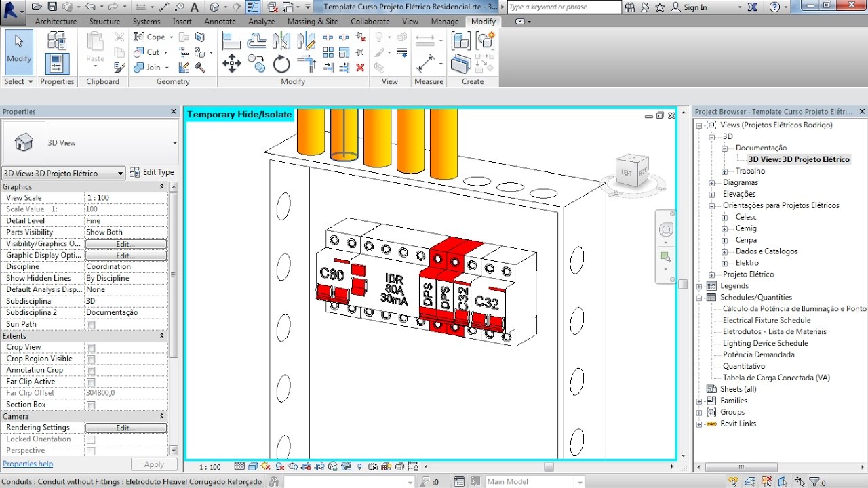
Task: Select the large Modify arrow tool
Action: (19, 52)
